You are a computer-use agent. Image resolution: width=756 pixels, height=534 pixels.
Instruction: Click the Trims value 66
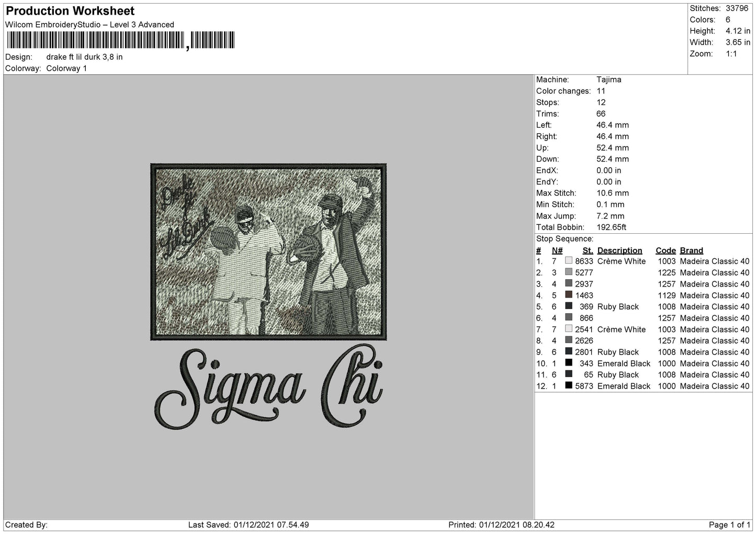(x=601, y=113)
